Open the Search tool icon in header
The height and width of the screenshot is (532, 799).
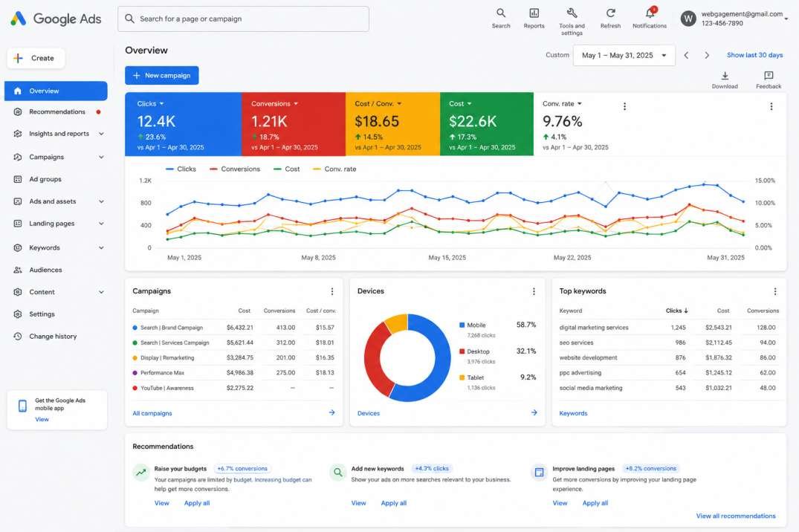pyautogui.click(x=501, y=13)
